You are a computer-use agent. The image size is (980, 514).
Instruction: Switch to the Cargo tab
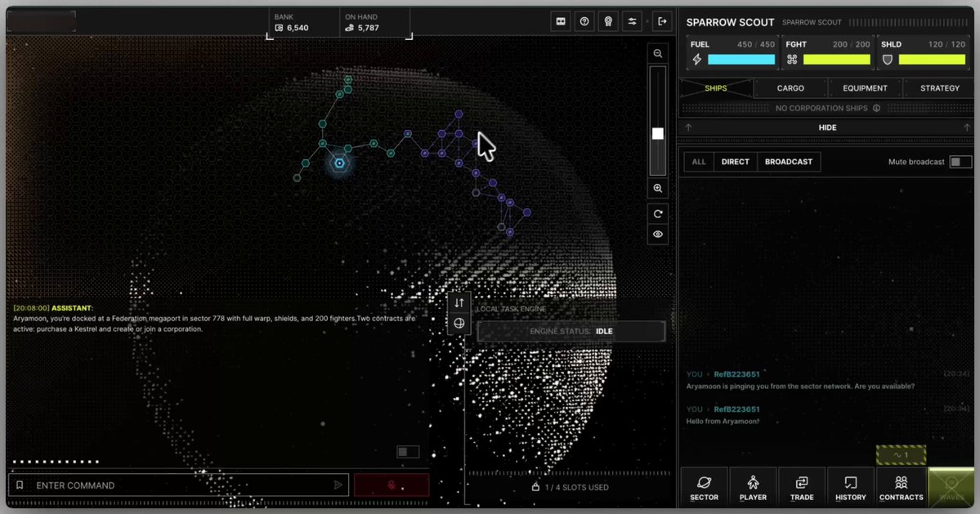coord(790,88)
